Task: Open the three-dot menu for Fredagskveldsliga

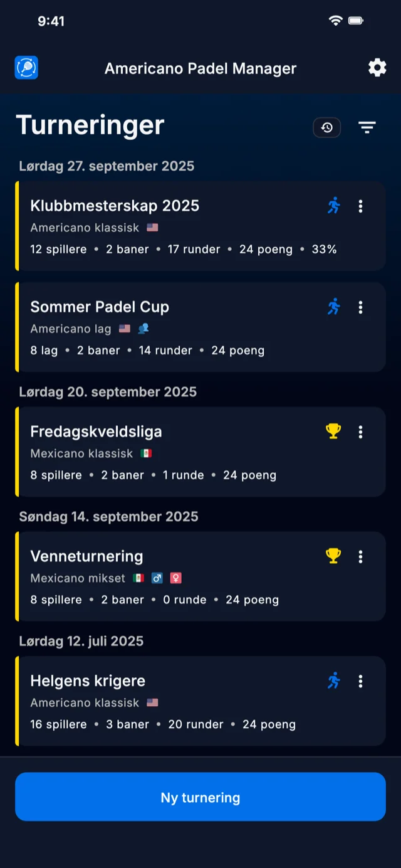Action: 360,431
